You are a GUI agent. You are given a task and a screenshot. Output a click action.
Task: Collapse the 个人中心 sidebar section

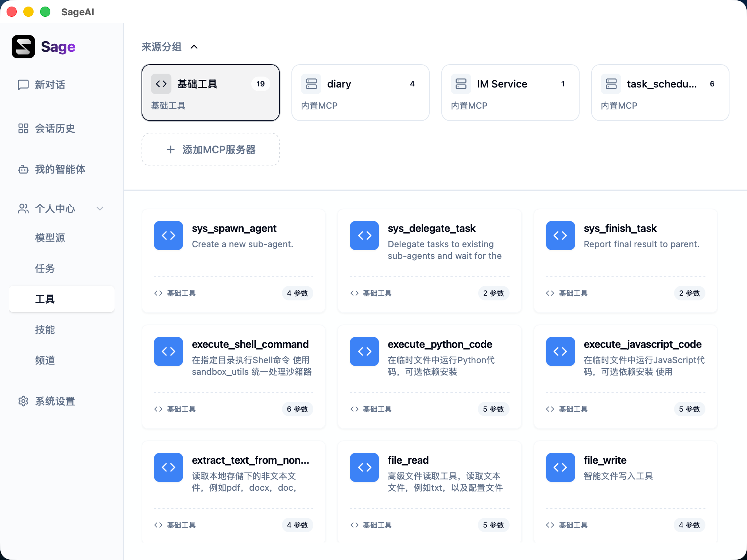point(100,209)
